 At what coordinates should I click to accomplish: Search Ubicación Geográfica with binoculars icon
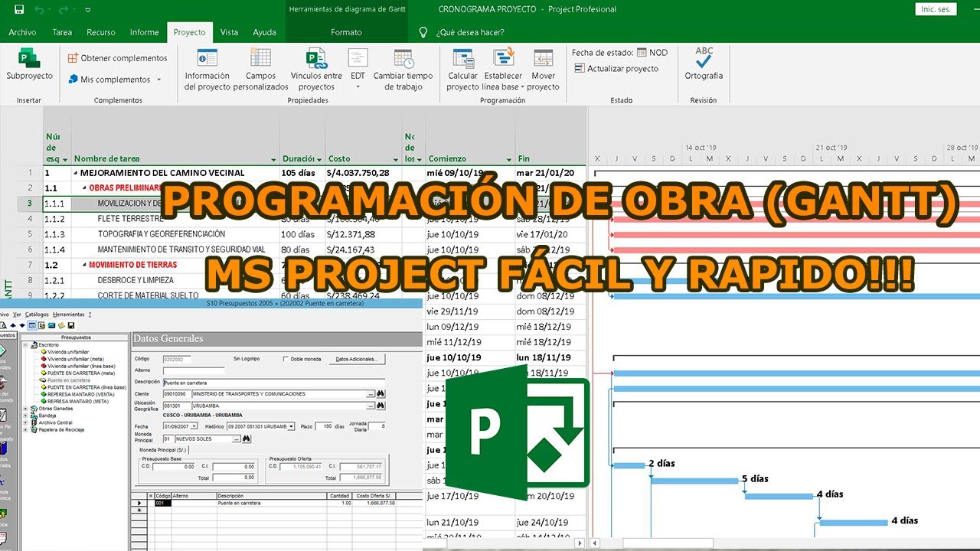click(381, 406)
